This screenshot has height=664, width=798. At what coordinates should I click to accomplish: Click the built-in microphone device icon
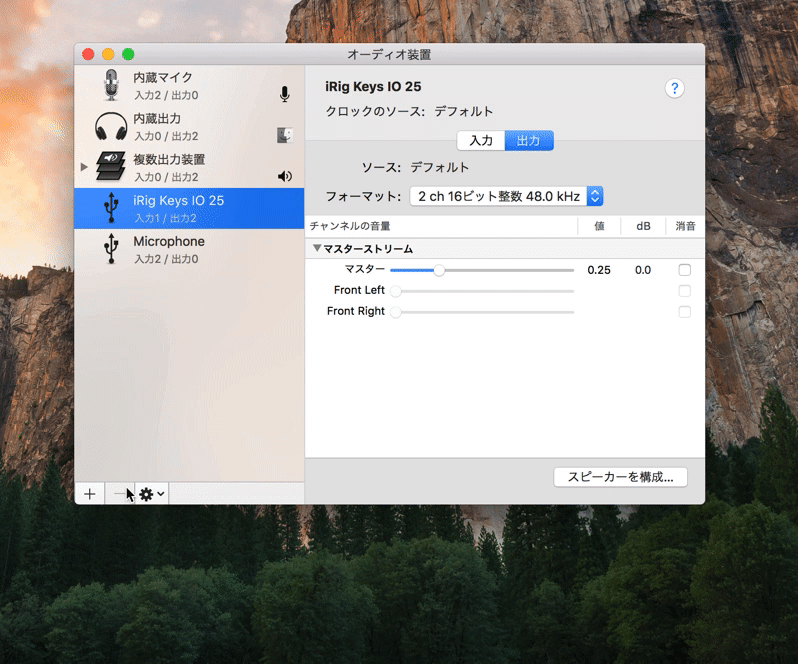coord(111,85)
